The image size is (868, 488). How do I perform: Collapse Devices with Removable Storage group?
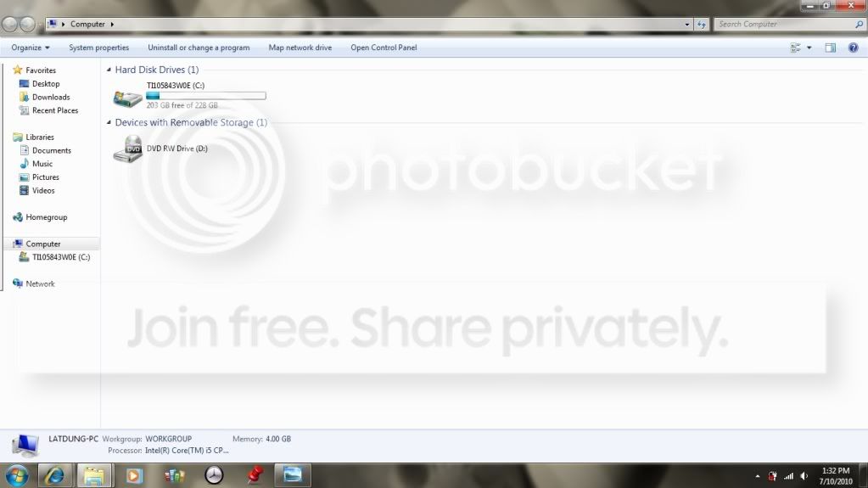click(x=109, y=122)
